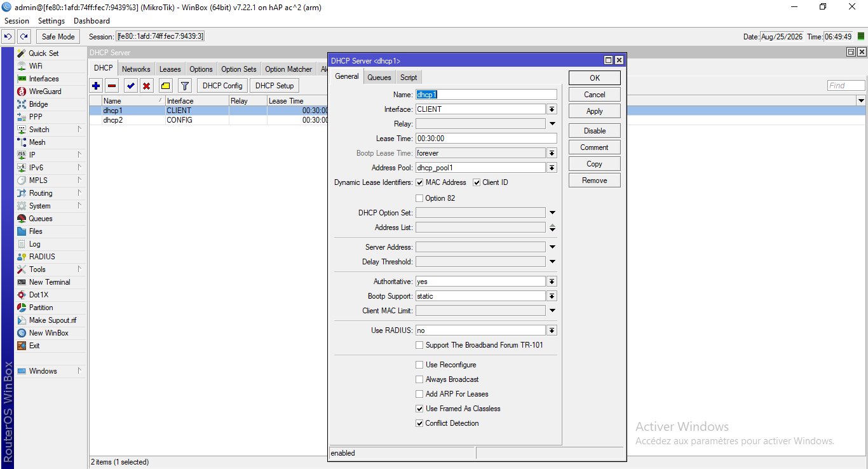
Task: Uncheck the MAC Address checkbox
Action: (419, 182)
